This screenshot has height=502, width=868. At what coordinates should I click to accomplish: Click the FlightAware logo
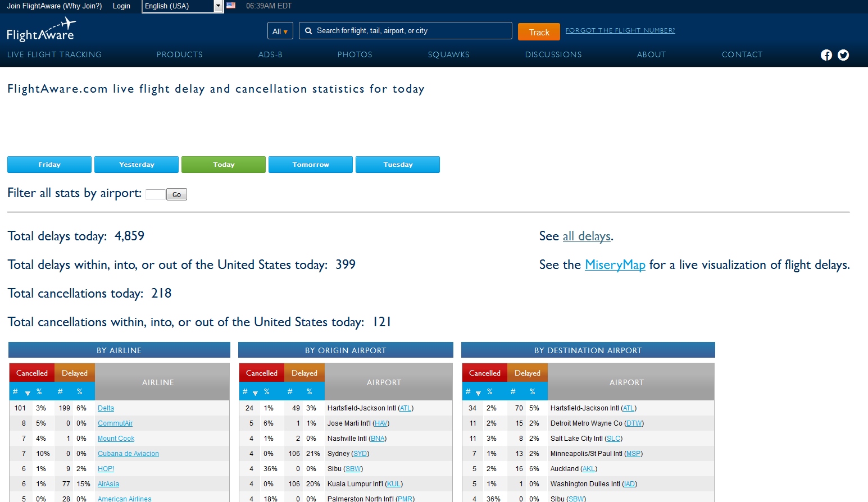click(41, 30)
